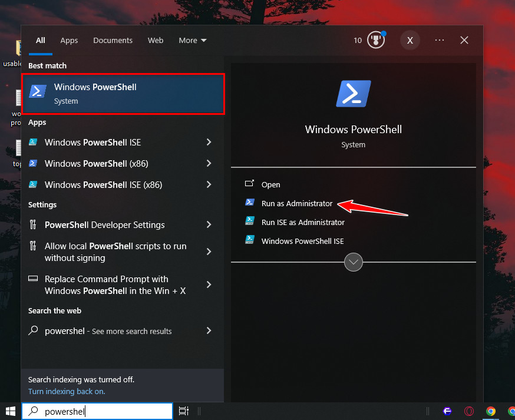Click the Turn indexing back on link
Screen dimensions: 515x420
tap(66, 391)
